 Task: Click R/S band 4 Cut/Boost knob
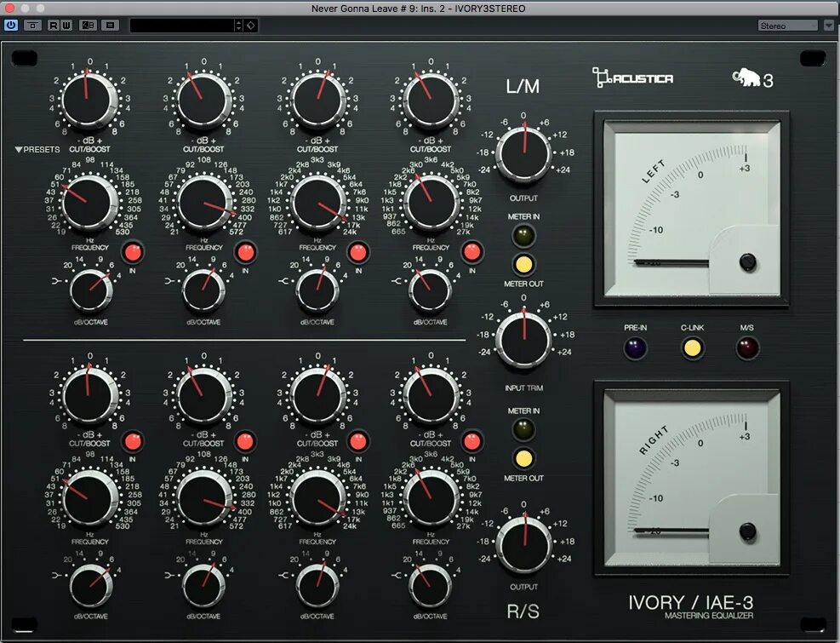pyautogui.click(x=430, y=394)
